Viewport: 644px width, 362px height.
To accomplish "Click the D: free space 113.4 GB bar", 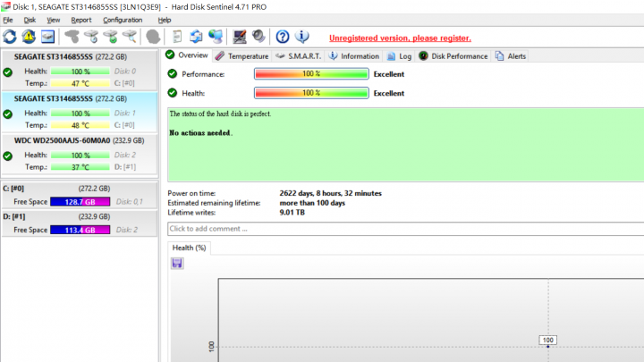I will [x=80, y=230].
